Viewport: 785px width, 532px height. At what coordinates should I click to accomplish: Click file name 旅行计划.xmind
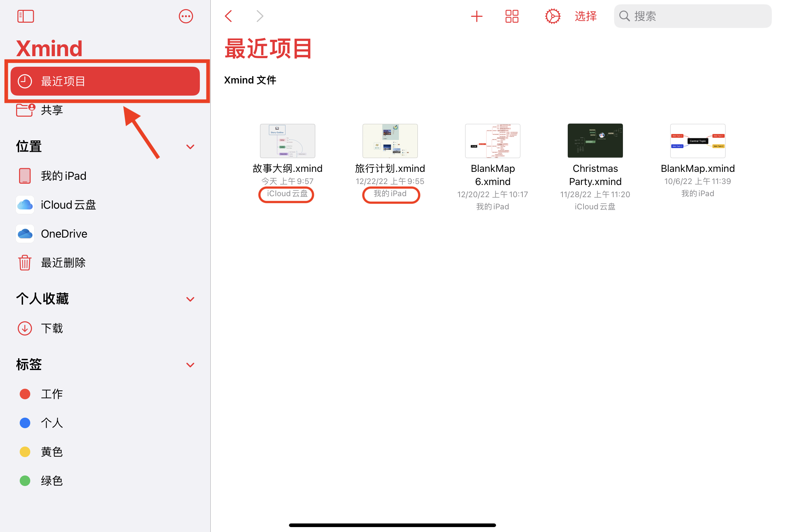[x=390, y=169]
